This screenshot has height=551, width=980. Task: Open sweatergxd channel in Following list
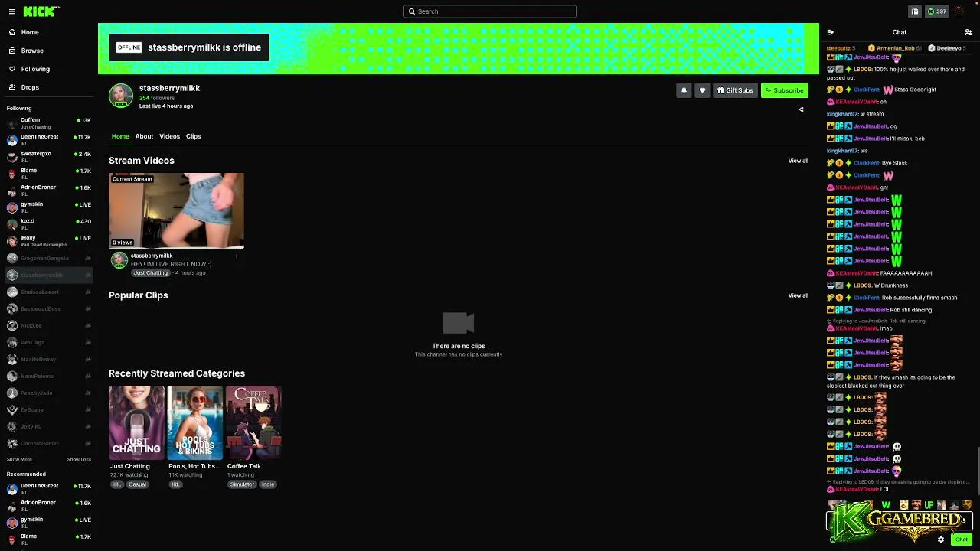point(47,157)
